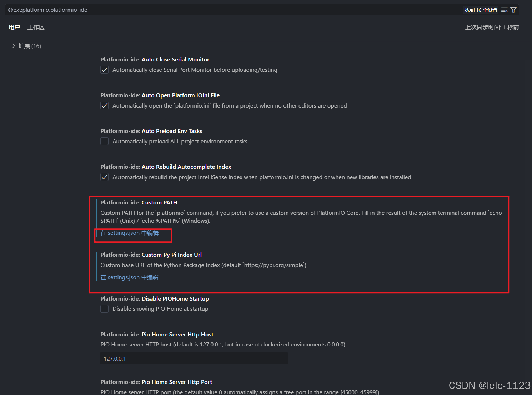Click the Custom PATH description text
The width and height of the screenshot is (532, 395).
(x=301, y=217)
